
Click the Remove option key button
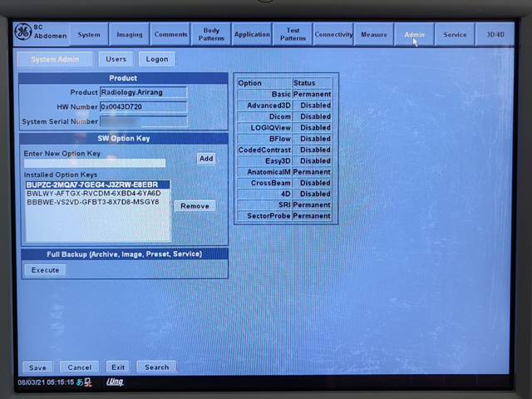(x=195, y=206)
